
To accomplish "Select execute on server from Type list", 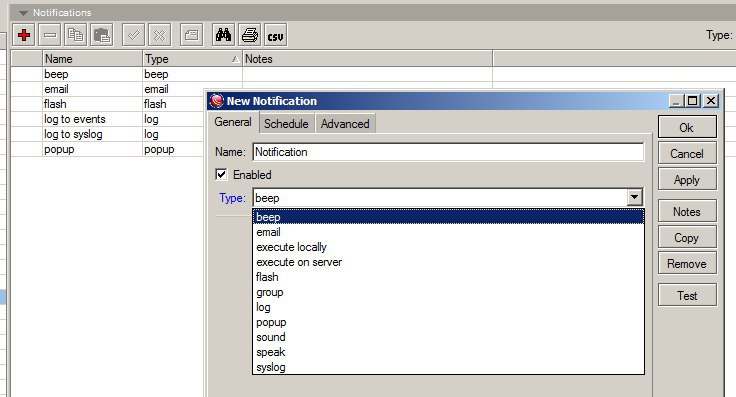I will coord(448,262).
